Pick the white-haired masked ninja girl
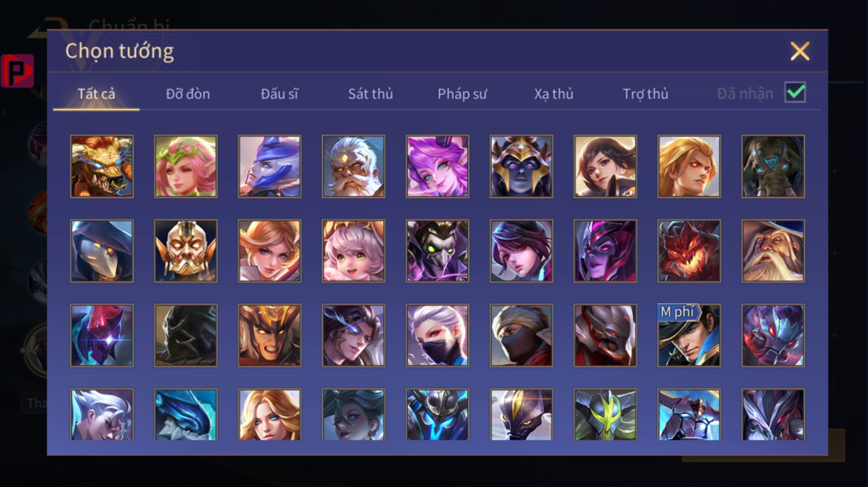 tap(437, 336)
